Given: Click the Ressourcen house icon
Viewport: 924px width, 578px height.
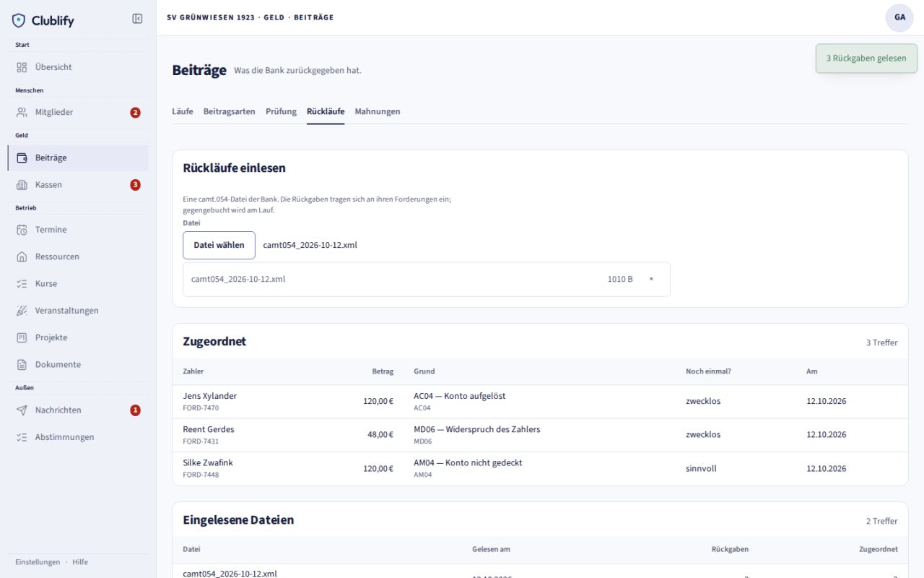Looking at the screenshot, I should (22, 256).
